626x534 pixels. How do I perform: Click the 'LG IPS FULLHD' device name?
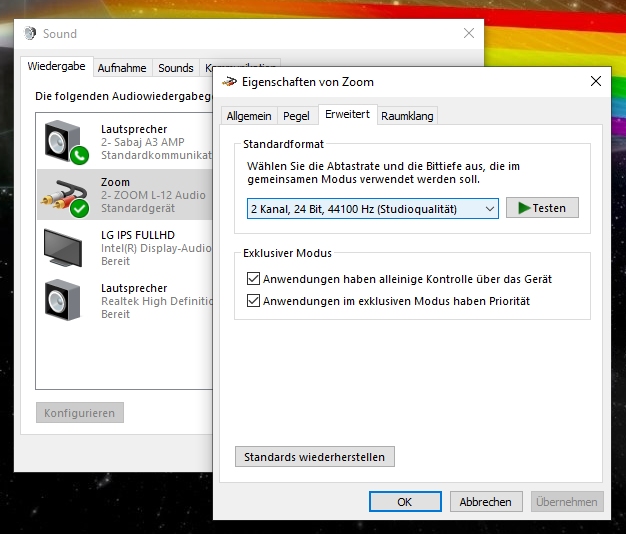138,235
